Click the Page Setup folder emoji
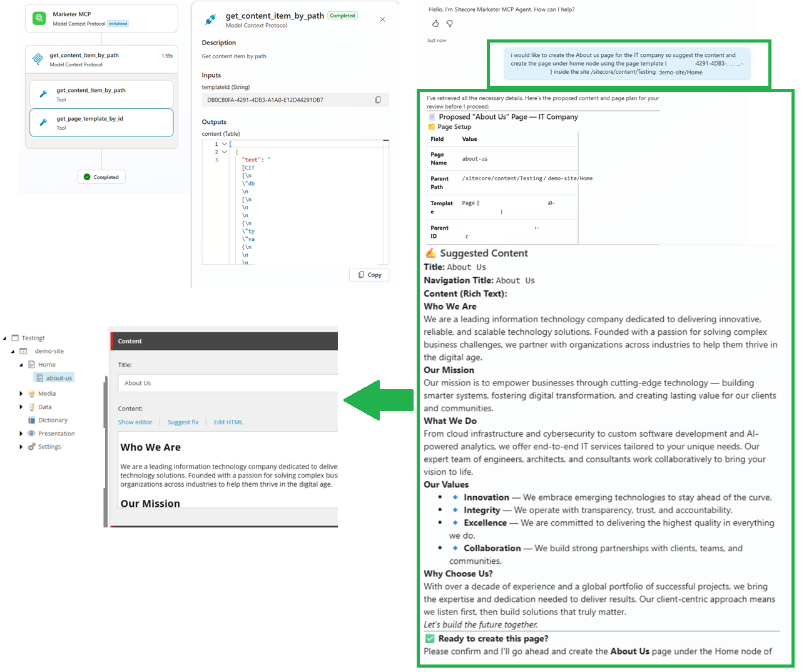Viewport: 804px width, 672px height. tap(431, 126)
